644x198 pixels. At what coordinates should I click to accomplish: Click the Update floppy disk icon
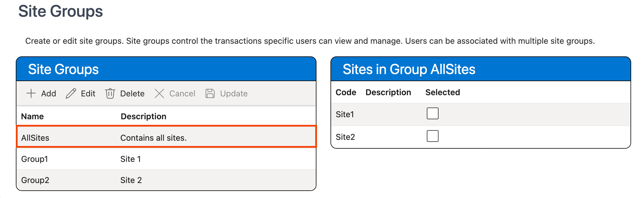pyautogui.click(x=210, y=93)
